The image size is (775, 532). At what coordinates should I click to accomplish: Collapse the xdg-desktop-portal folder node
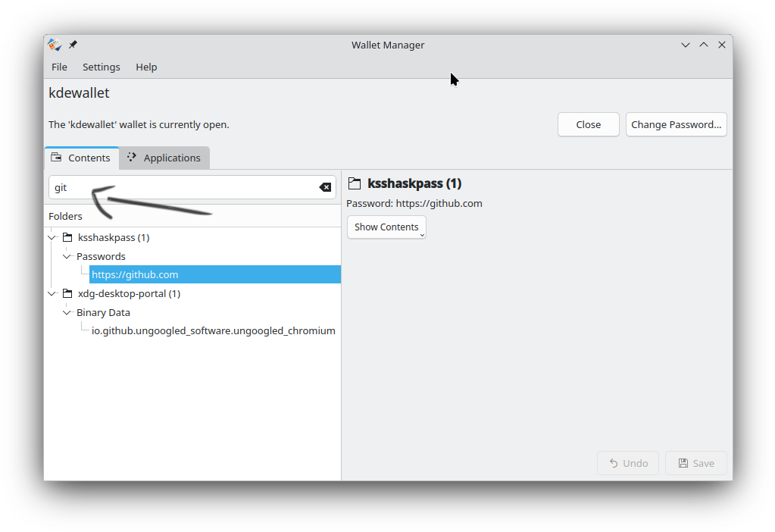pos(52,293)
